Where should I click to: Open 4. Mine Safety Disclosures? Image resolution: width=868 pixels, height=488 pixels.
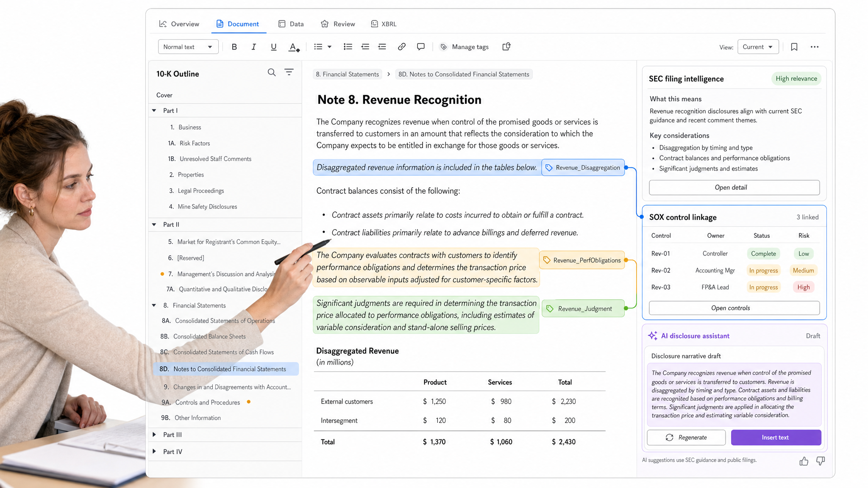tap(203, 207)
